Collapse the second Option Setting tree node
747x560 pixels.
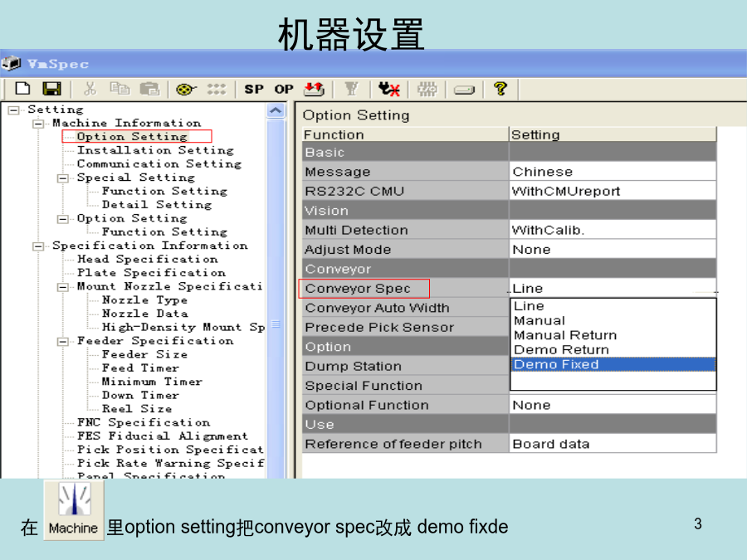(62, 219)
